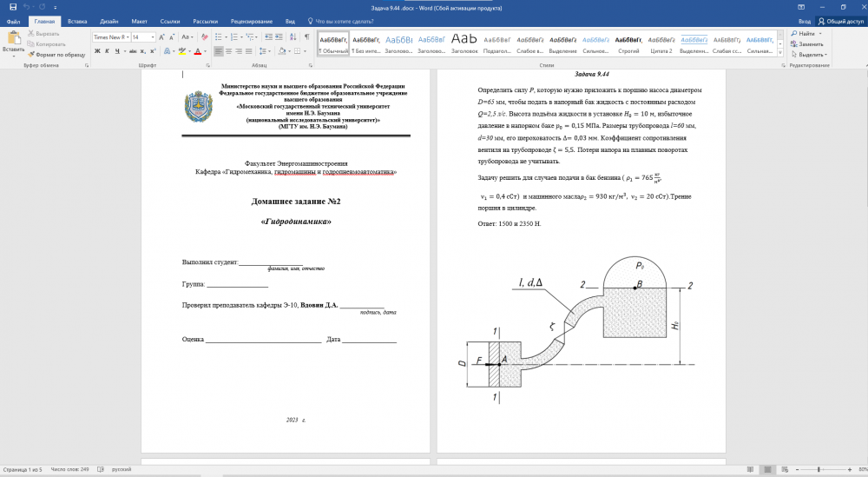The width and height of the screenshot is (868, 477).
Task: Expand the Styles gallery with the More arrow
Action: (x=780, y=53)
